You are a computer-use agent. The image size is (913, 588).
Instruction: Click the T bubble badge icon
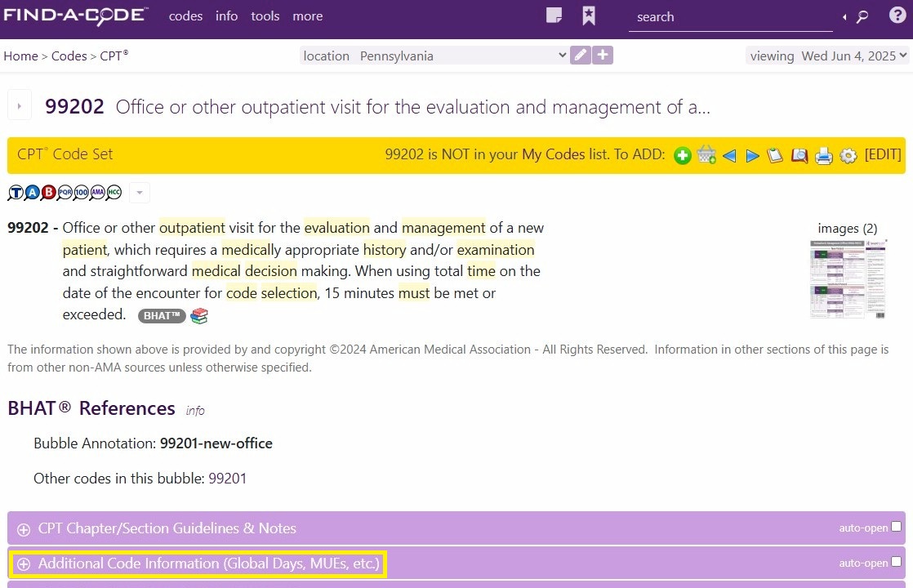16,192
